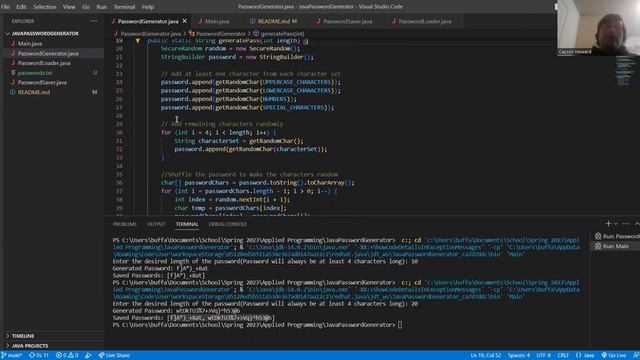Change indentation via Spaces: 4

pos(519,355)
